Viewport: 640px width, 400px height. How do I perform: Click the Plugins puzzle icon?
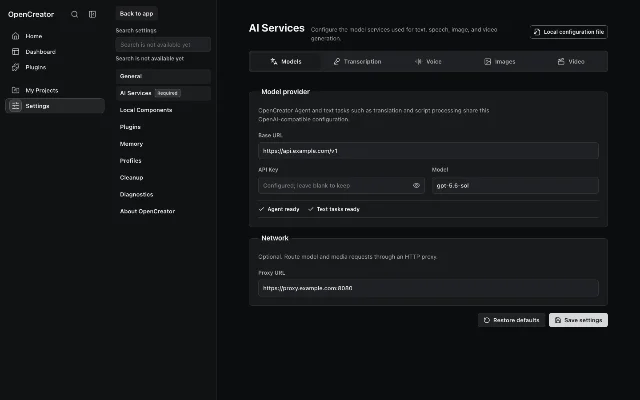[x=16, y=67]
